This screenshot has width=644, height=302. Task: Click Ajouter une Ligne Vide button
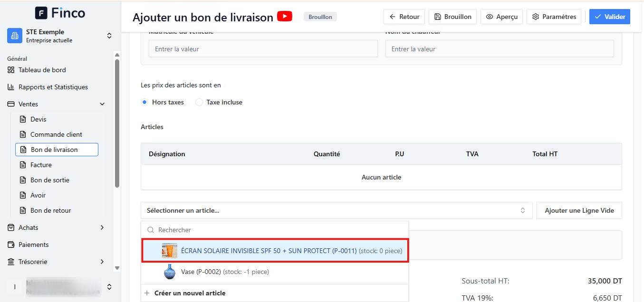point(579,210)
